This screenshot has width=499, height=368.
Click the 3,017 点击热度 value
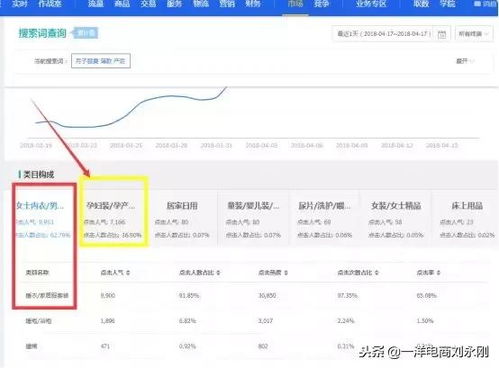point(266,321)
